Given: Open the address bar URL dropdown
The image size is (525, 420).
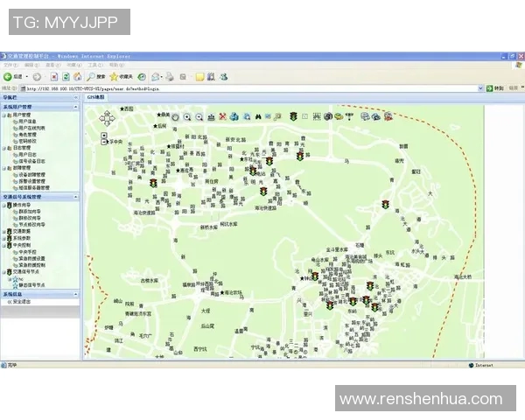Looking at the screenshot, I should (479, 88).
